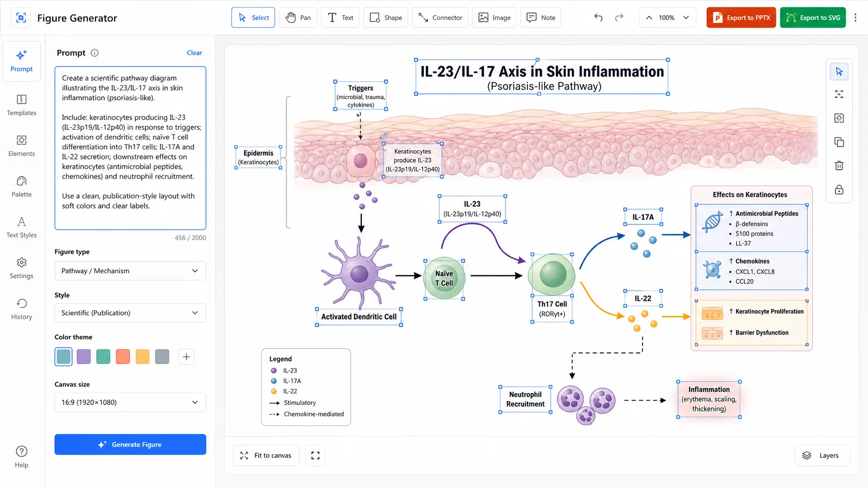Open the Layers panel
Screen dimensions: 868x488
[x=822, y=455]
